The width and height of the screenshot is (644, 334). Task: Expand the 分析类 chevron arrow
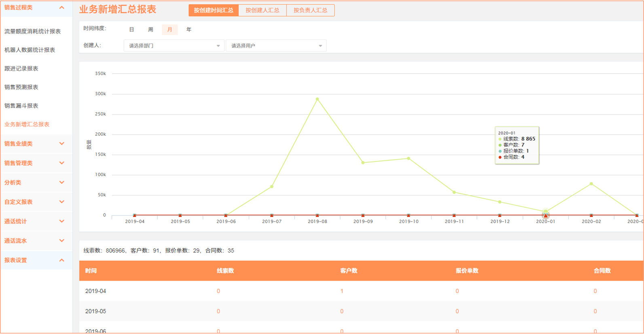pos(61,183)
